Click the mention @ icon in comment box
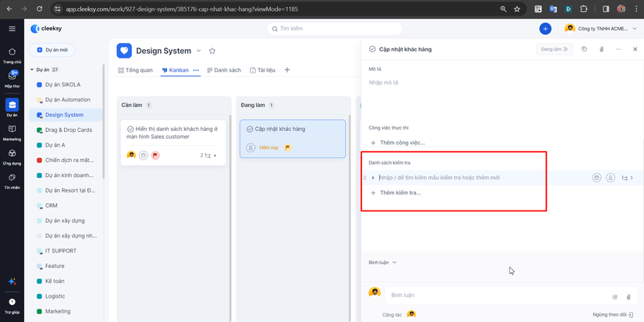 coord(615,296)
